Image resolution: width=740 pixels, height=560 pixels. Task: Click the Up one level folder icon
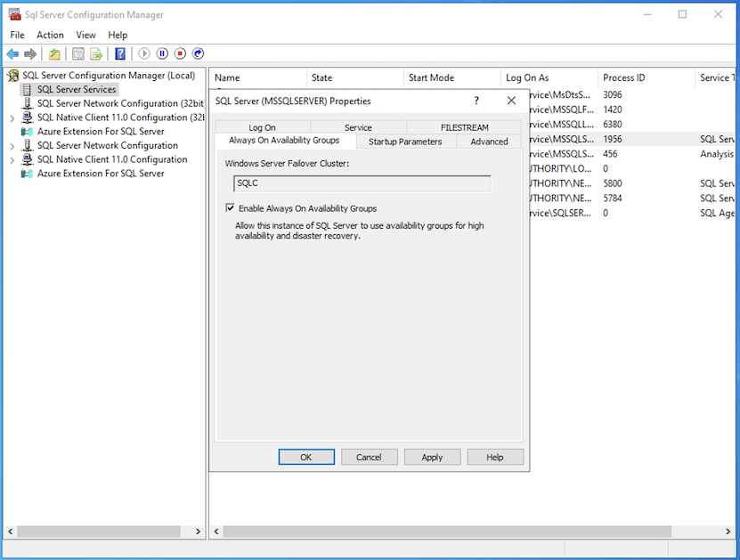[x=54, y=53]
